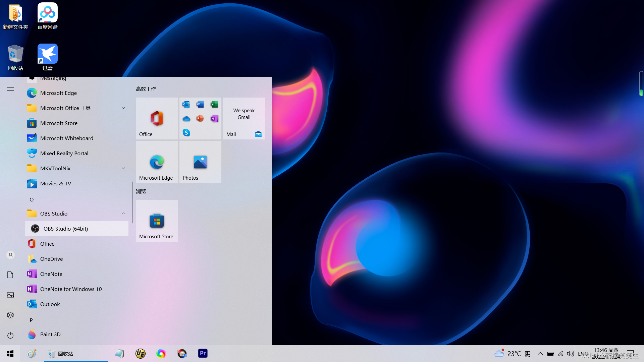Open Wi-Fi network tray icon
The height and width of the screenshot is (362, 644).
tap(560, 354)
